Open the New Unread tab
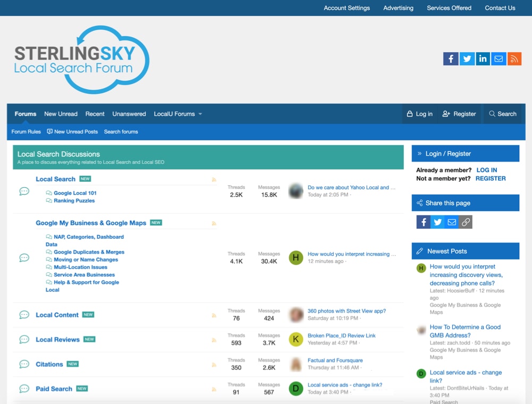532x404 pixels. pyautogui.click(x=61, y=114)
